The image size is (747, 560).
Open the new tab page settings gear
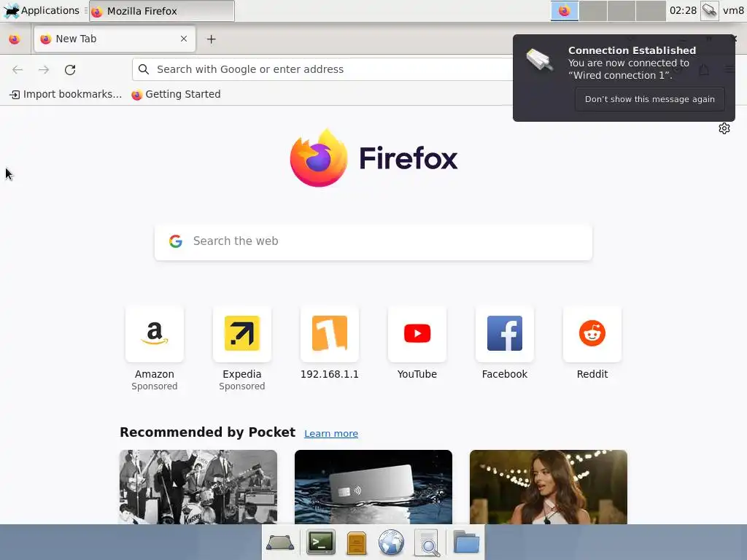724,128
